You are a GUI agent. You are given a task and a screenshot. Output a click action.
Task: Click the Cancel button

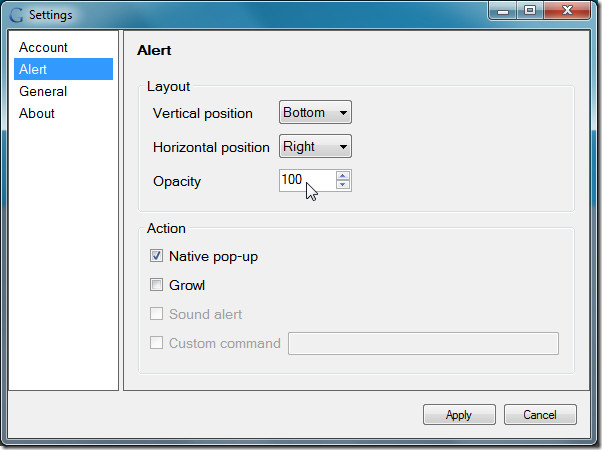pos(540,415)
